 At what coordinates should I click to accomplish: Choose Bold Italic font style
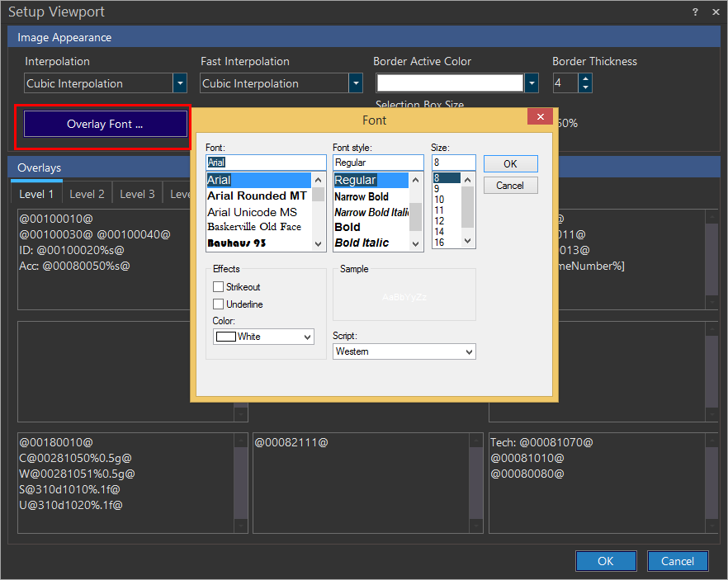362,243
